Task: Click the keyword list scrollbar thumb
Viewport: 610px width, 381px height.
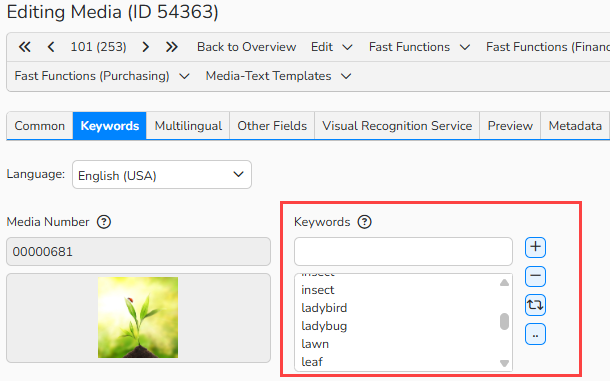Action: coord(505,321)
